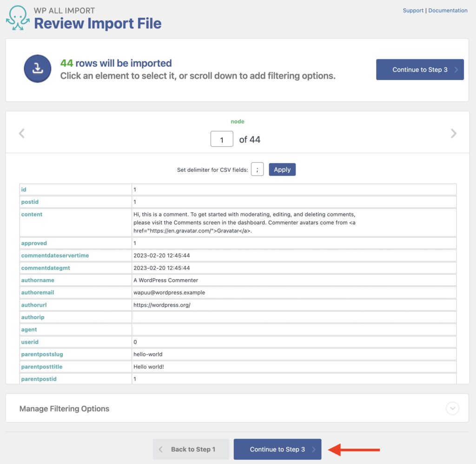Screen dimensions: 476x464
Task: Expand the Manage Filtering Options section
Action: tap(452, 408)
